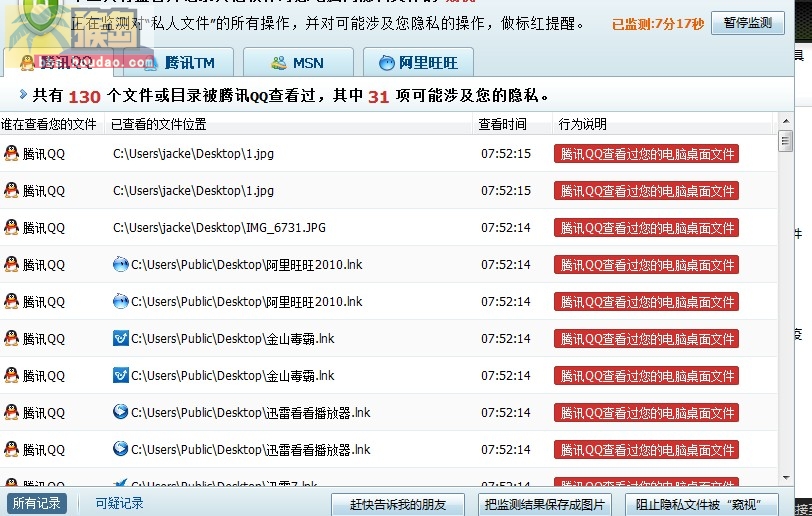812x516 pixels.
Task: Click QQ penguin icon in second 迅雷看看播放器.lnk row
Action: pos(11,449)
